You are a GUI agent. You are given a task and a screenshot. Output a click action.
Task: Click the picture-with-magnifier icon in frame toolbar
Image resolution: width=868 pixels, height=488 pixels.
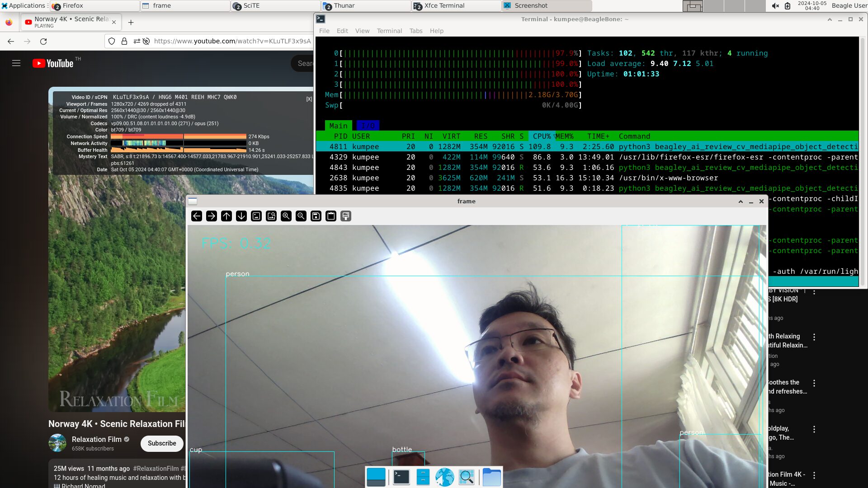coord(271,216)
